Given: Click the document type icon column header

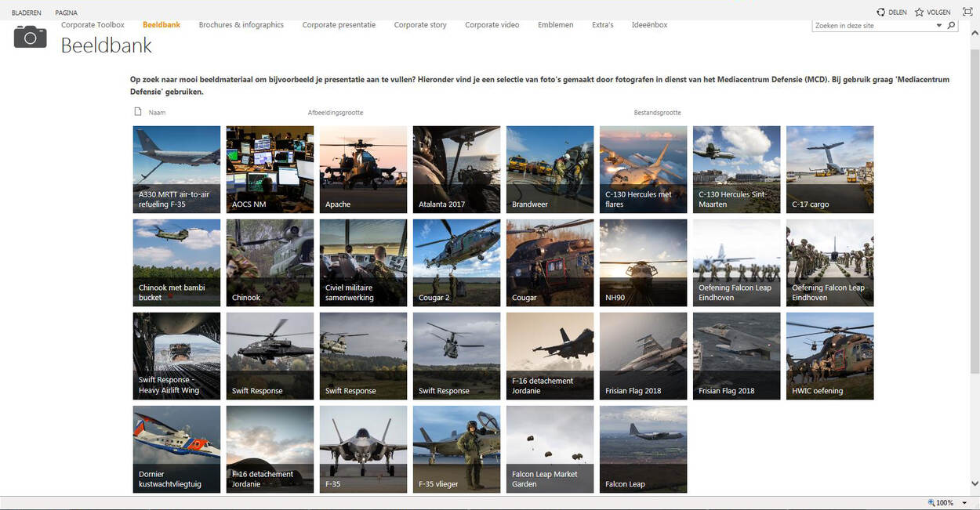Looking at the screenshot, I should (x=138, y=112).
